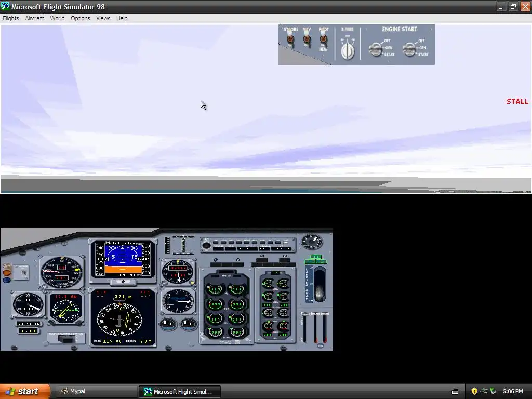
Task: Toggle the AP autopilot master button
Action: (x=216, y=242)
